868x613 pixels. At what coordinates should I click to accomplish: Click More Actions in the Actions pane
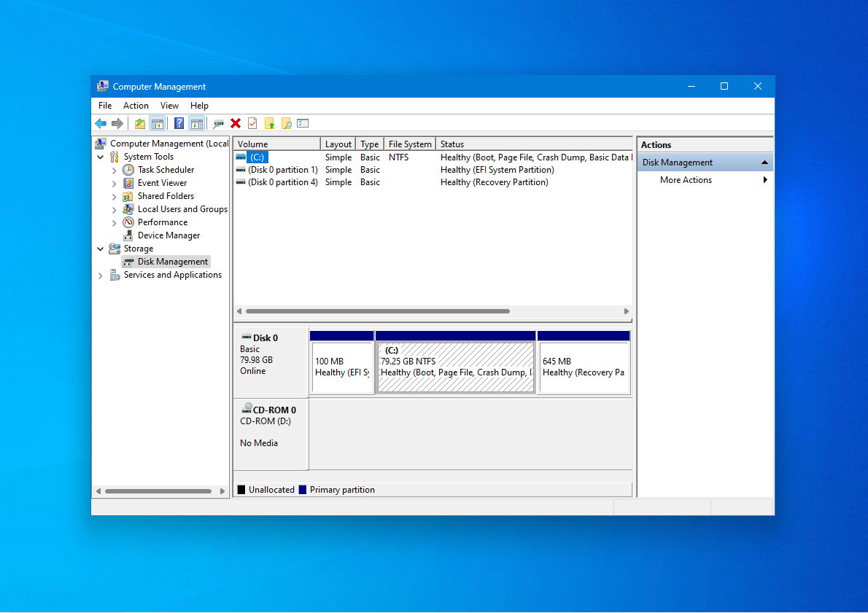tap(686, 180)
